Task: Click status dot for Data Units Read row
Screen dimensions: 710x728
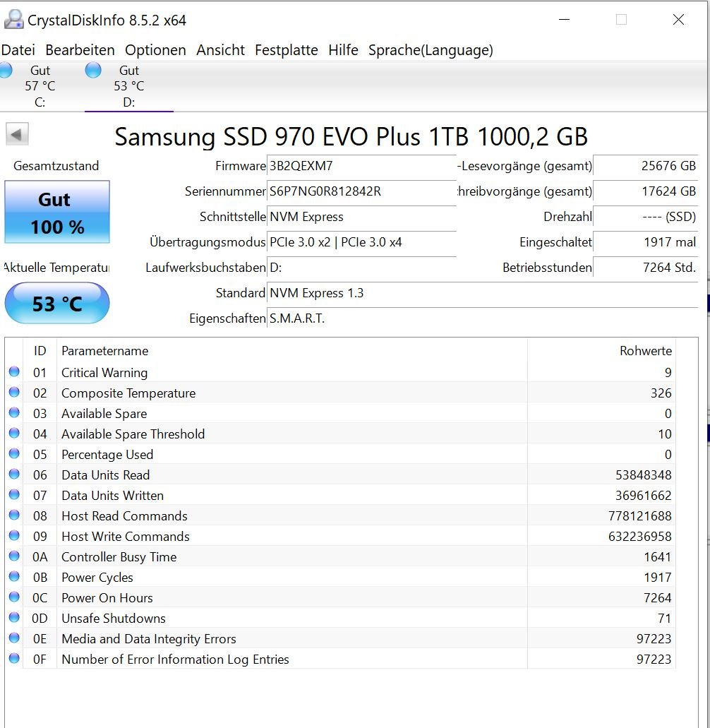Action: pyautogui.click(x=14, y=474)
